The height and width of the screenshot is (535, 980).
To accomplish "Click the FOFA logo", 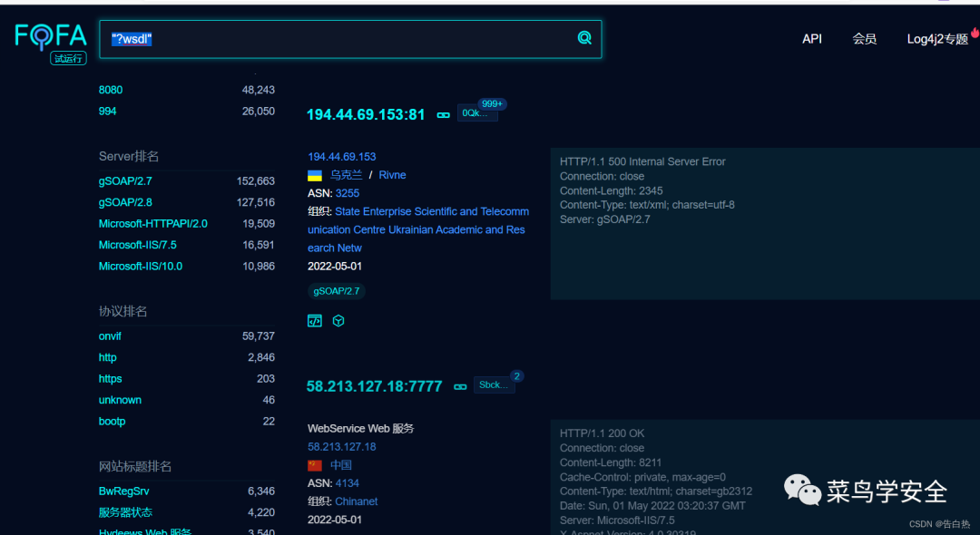I will (x=51, y=36).
